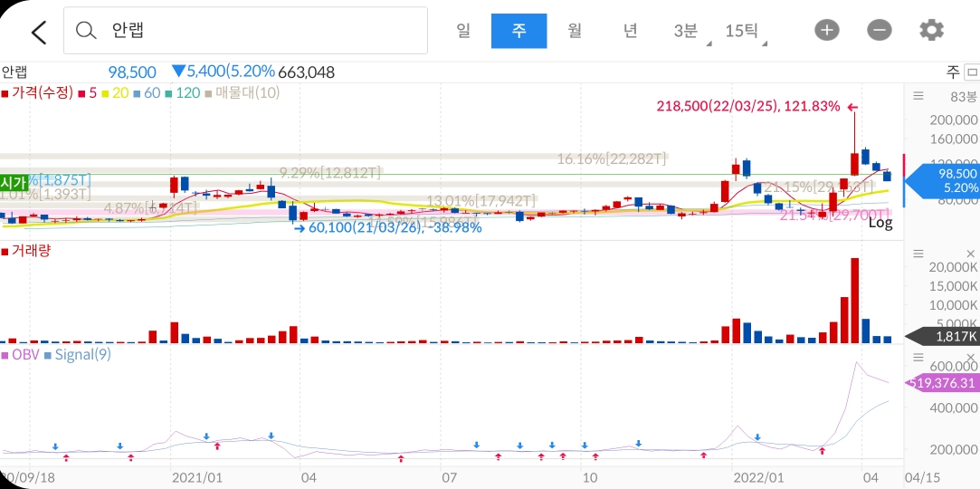The image size is (980, 489).
Task: Tap the header price 98,500
Action: pyautogui.click(x=132, y=72)
